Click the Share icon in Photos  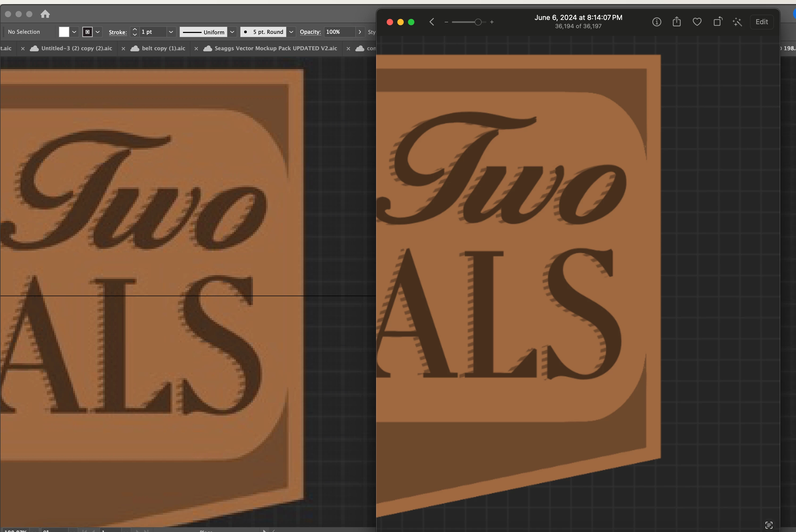(677, 22)
